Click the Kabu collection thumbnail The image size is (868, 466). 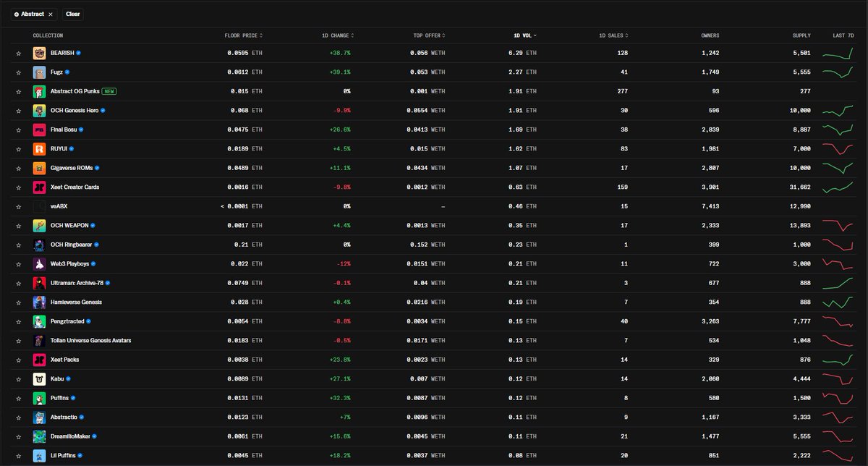tap(38, 378)
